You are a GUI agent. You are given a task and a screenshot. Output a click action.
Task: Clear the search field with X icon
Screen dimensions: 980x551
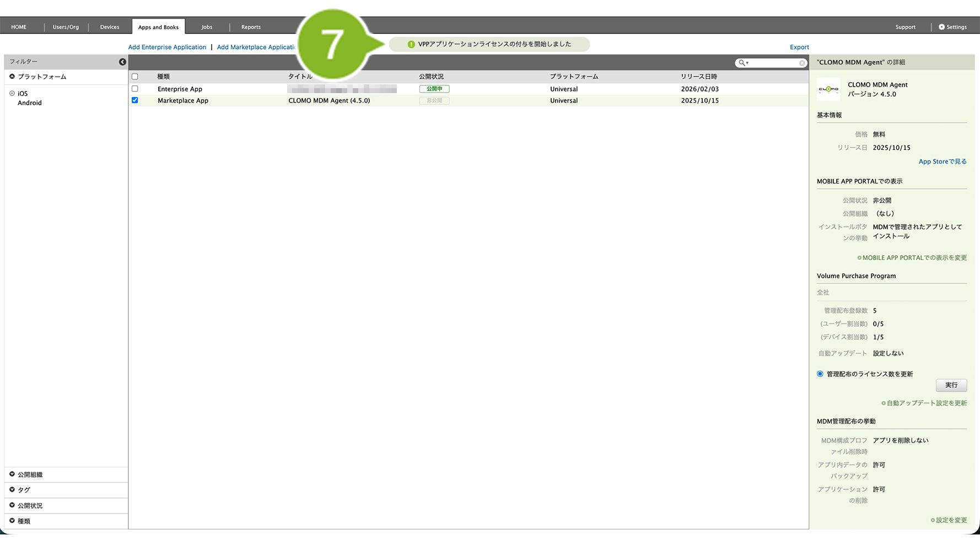(x=802, y=63)
